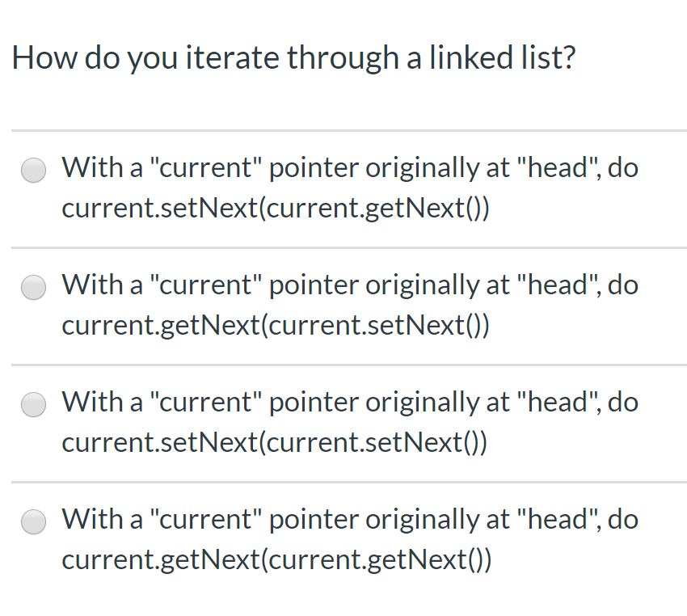Viewport: 687px width, 616px height.
Task: Click the word "head" in the first answer
Action: click(x=558, y=168)
